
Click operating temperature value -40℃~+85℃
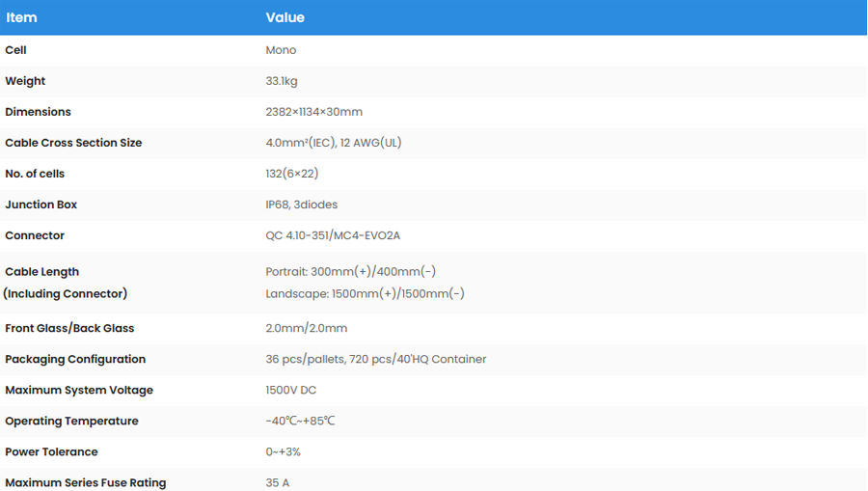pyautogui.click(x=300, y=421)
